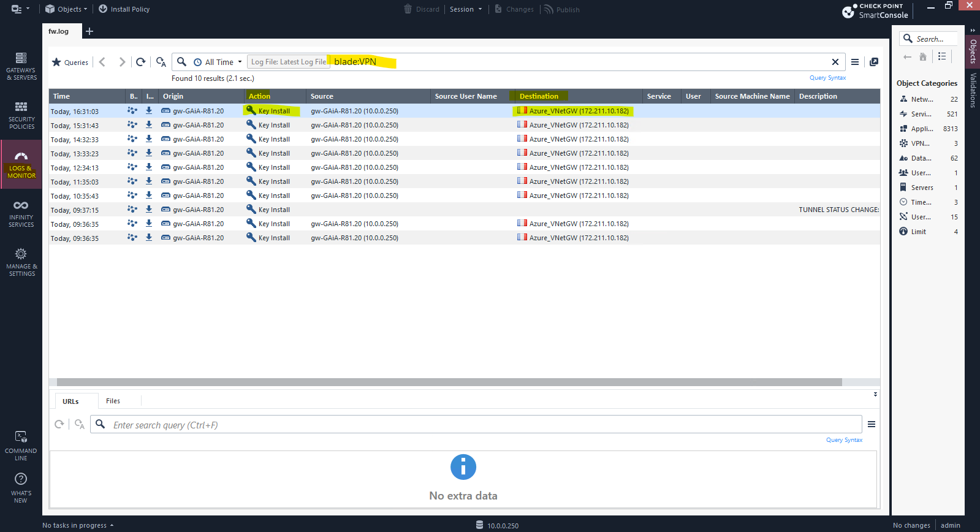Click the Queries star favorites button

pyautogui.click(x=70, y=62)
